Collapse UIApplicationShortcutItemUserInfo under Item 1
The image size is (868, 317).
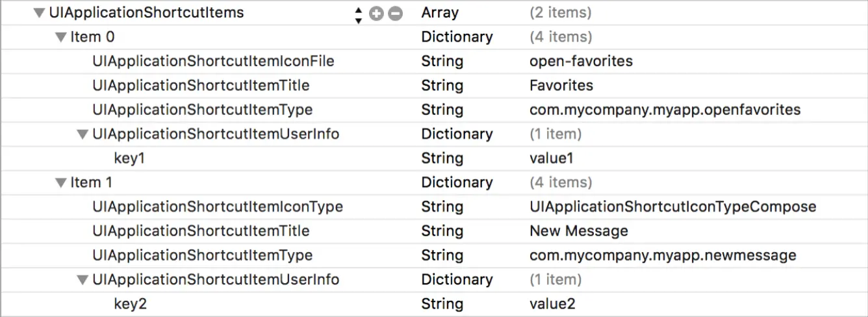[83, 280]
